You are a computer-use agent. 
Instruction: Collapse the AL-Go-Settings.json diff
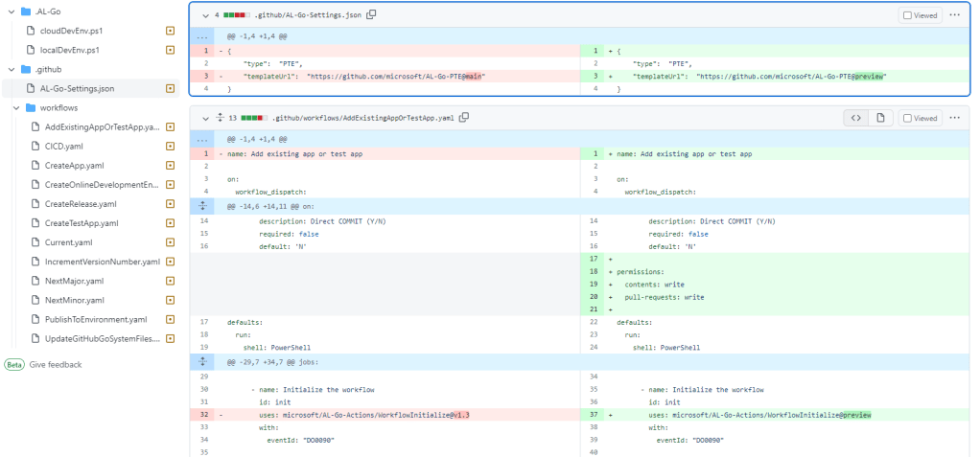point(203,14)
